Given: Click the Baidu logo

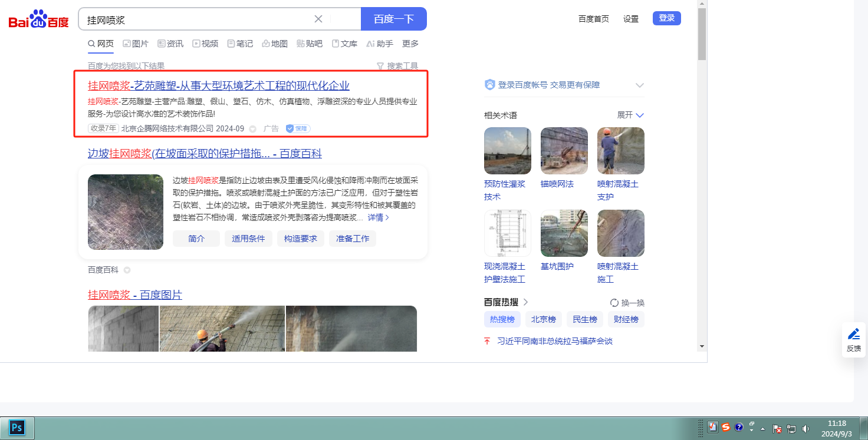Looking at the screenshot, I should [x=39, y=19].
